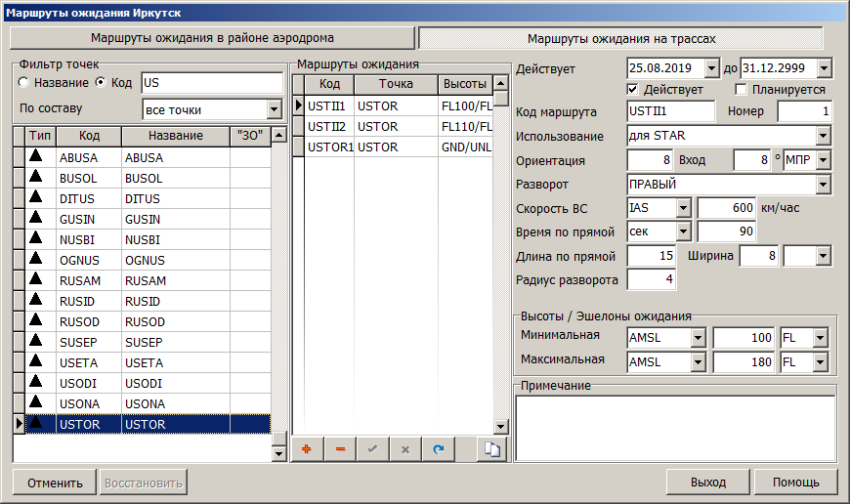Switch to Маршруты ожидания на трассах tab

coord(621,39)
